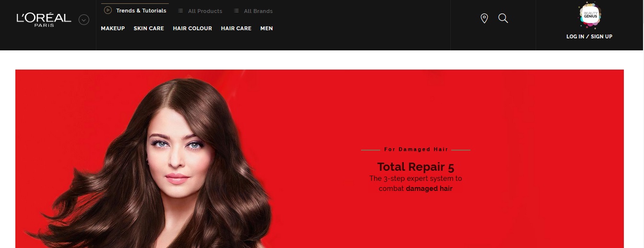The width and height of the screenshot is (644, 248).
Task: Open the Men menu
Action: [x=267, y=28]
